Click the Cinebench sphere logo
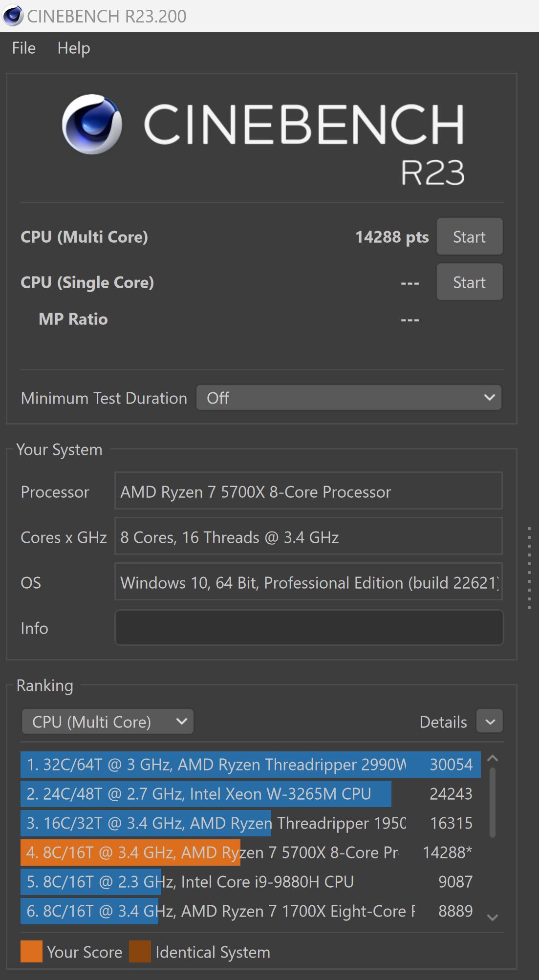This screenshot has height=980, width=539. point(92,124)
